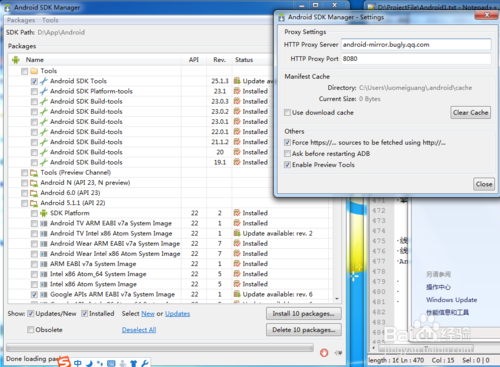The image size is (500, 367).
Task: Click the Sogou skin shirt icon
Action: tap(134, 363)
